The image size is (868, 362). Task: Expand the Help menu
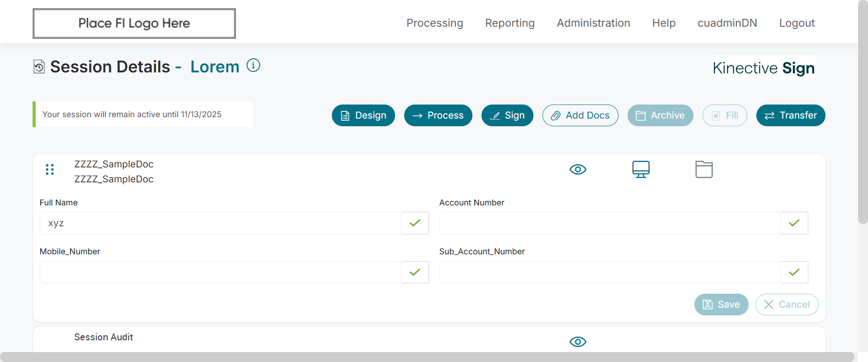tap(664, 23)
